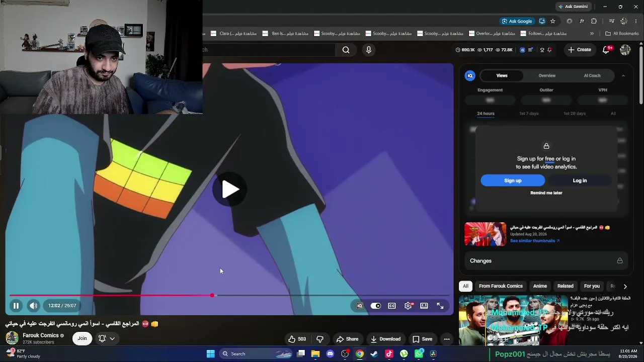Select the Views tab in vidIQ panel
The image size is (644, 362).
502,75
